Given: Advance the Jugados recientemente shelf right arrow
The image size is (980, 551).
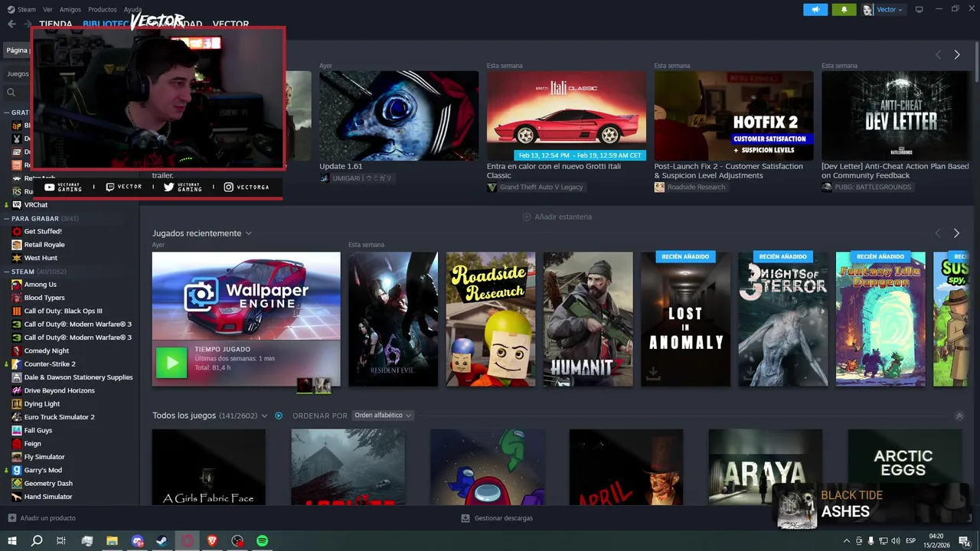Looking at the screenshot, I should [956, 233].
